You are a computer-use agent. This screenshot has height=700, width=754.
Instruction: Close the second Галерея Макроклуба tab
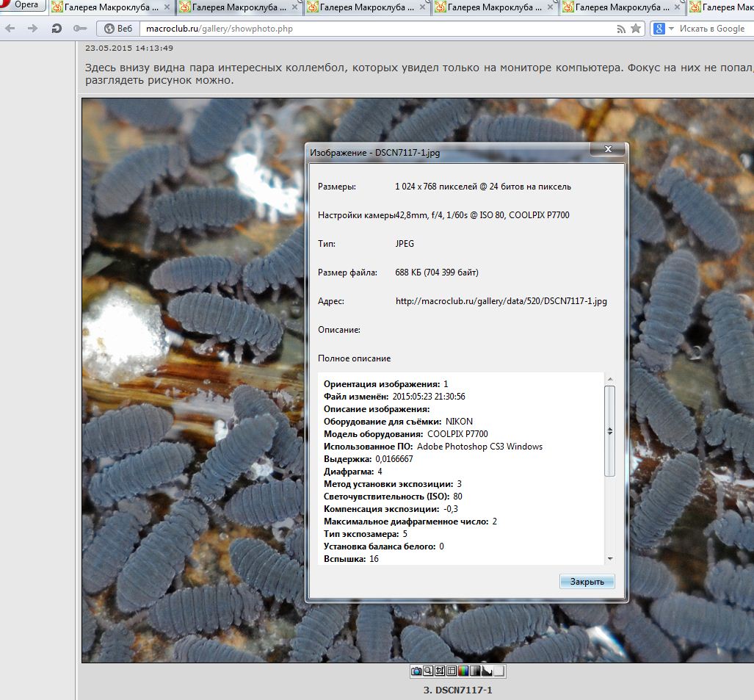(x=295, y=7)
